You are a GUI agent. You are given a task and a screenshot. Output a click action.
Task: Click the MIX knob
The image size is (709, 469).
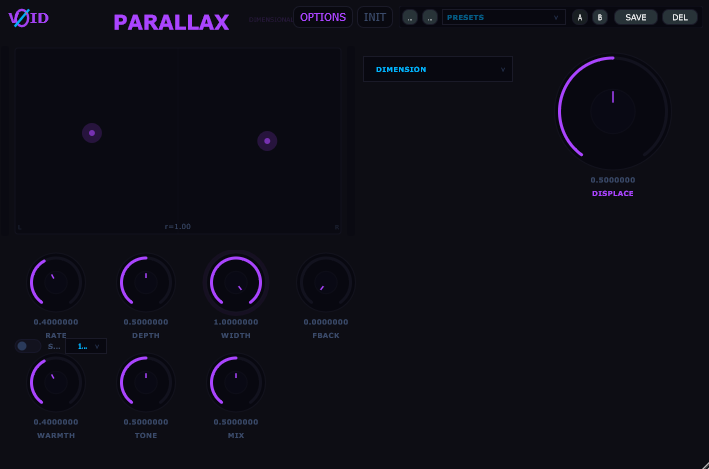236,383
